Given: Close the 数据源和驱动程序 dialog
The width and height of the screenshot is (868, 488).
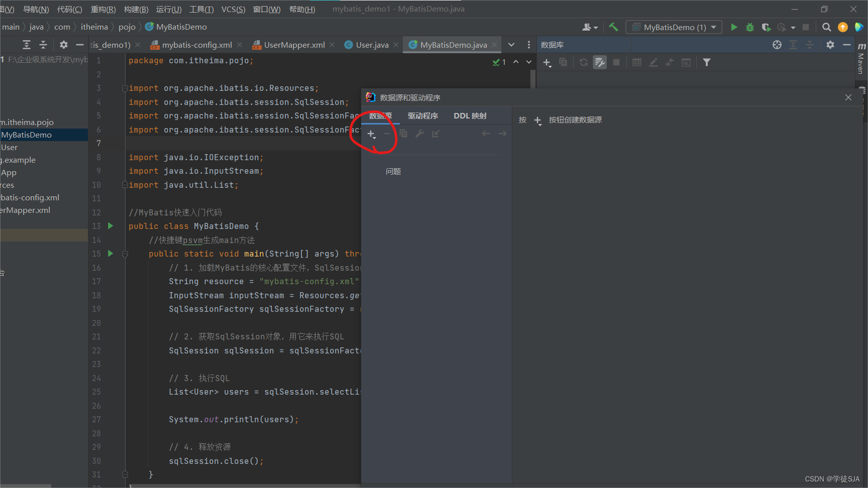Looking at the screenshot, I should 848,97.
